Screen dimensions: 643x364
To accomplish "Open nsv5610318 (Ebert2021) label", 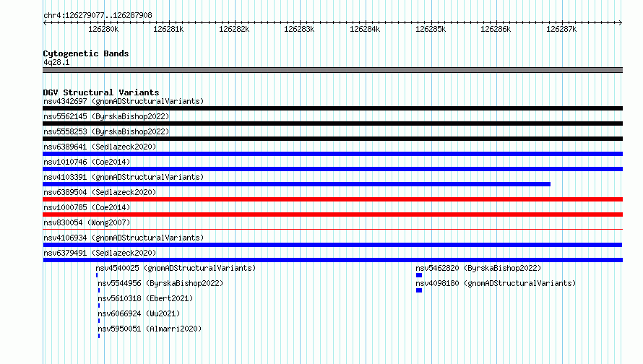I will [x=145, y=298].
